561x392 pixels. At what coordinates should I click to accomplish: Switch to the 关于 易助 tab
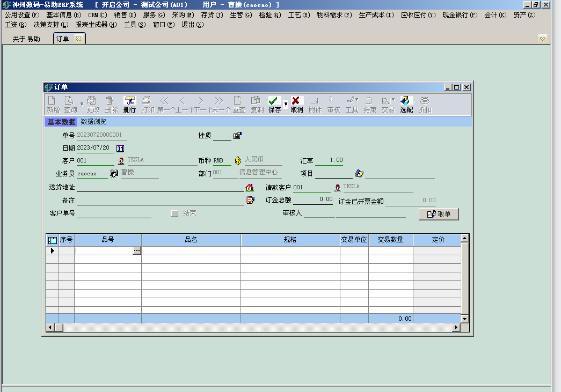[26, 39]
